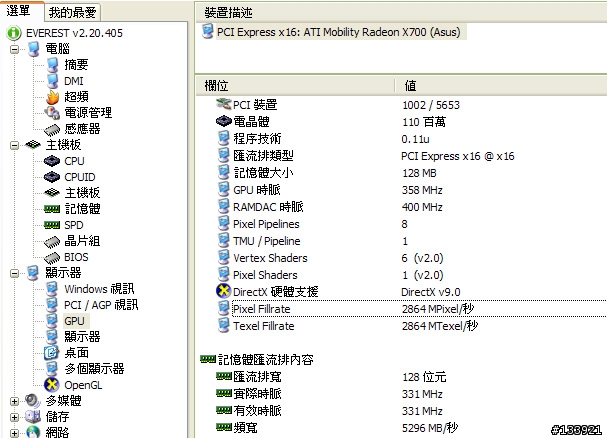
Task: Switch to the 我的最愛 tab
Action: coord(72,12)
